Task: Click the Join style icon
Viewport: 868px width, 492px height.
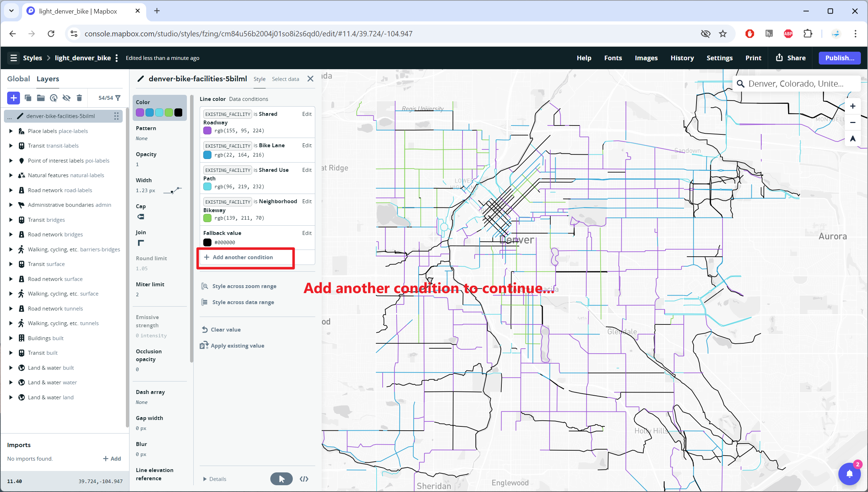Action: click(x=141, y=243)
